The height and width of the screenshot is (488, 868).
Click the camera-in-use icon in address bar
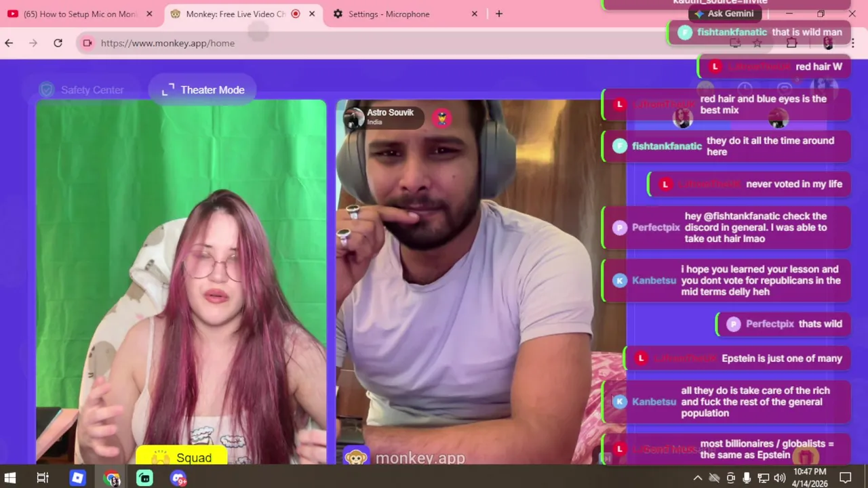pos(87,43)
